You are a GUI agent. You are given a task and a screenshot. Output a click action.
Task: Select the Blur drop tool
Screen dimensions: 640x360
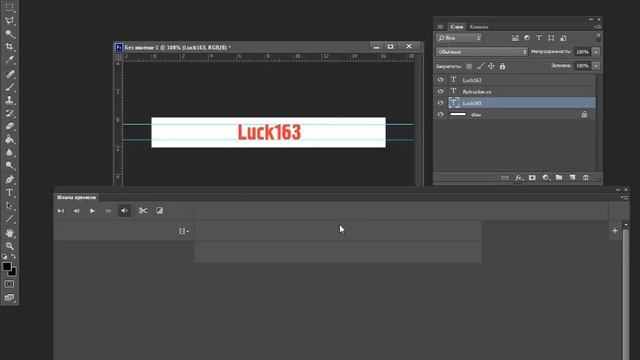tap(9, 152)
